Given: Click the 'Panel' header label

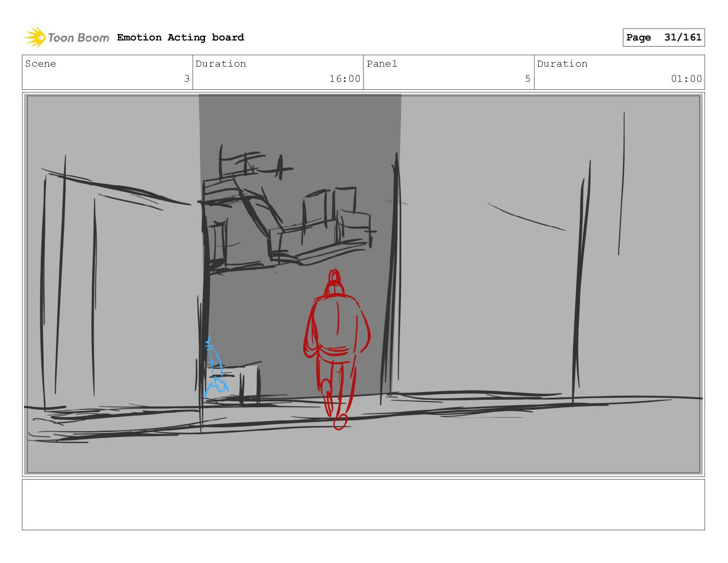Looking at the screenshot, I should coord(381,64).
